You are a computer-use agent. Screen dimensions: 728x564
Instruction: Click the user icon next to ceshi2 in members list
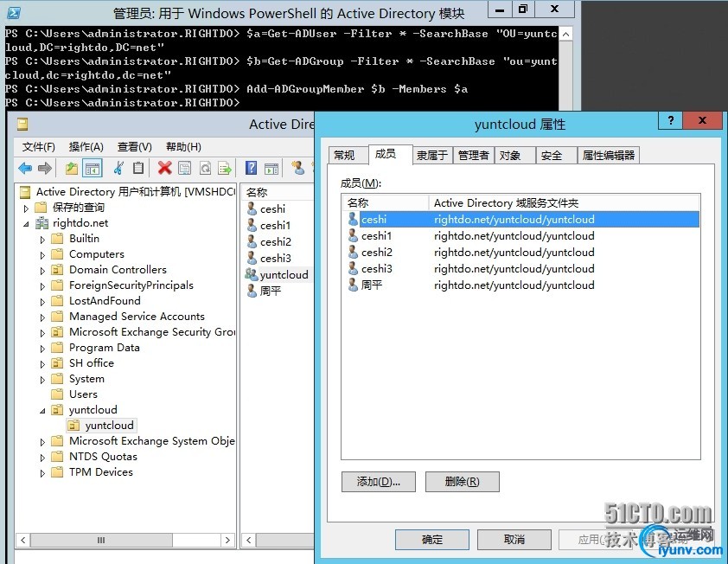point(353,252)
